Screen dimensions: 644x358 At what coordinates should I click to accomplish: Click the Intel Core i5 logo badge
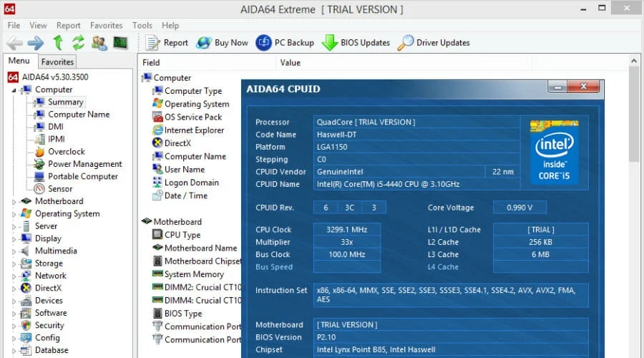(x=554, y=153)
